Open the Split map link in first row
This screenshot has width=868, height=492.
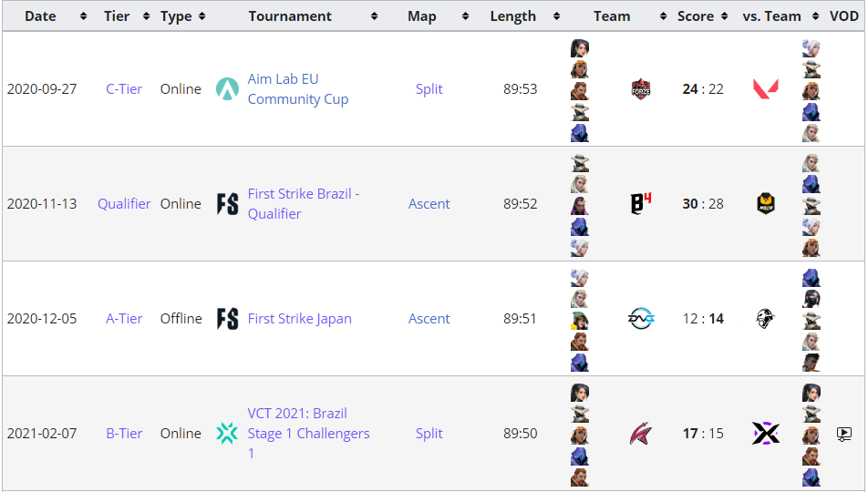pyautogui.click(x=429, y=89)
